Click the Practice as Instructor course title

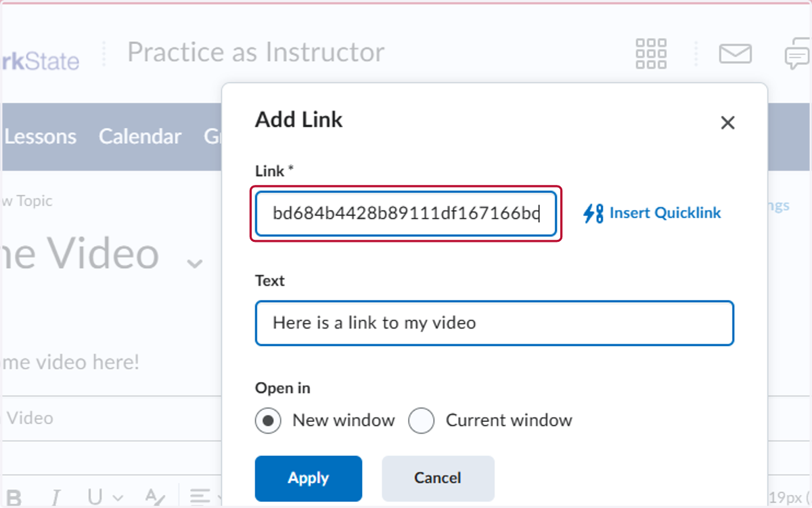click(256, 52)
